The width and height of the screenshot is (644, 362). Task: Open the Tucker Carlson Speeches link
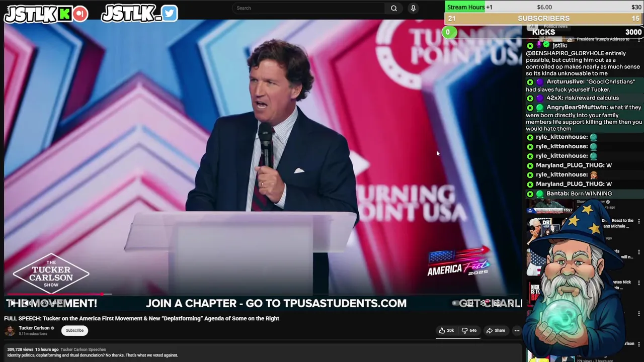(83, 349)
